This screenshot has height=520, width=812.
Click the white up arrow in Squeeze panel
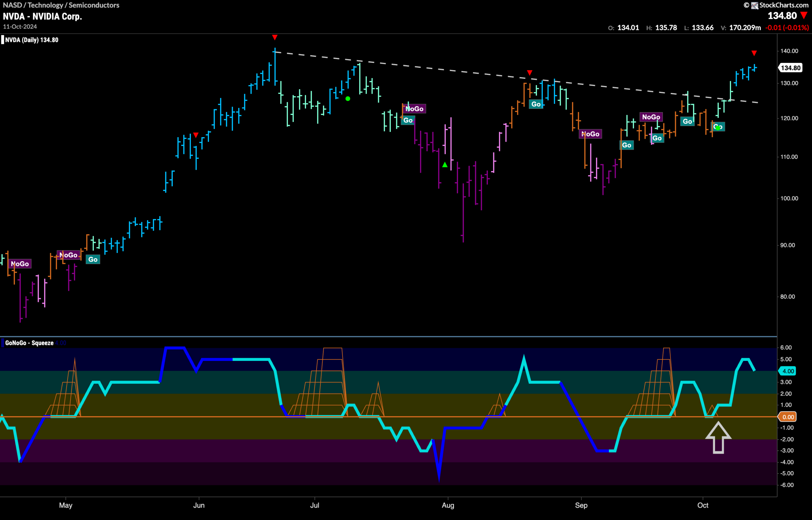pos(718,437)
